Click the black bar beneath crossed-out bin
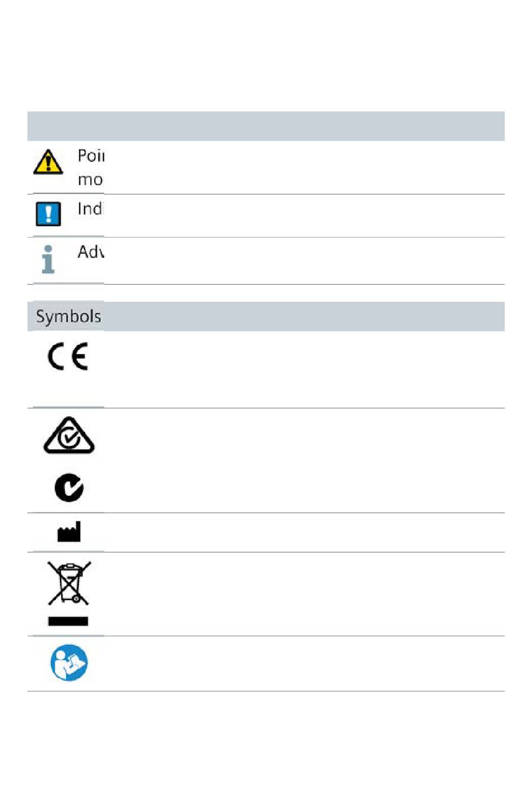 [68, 621]
